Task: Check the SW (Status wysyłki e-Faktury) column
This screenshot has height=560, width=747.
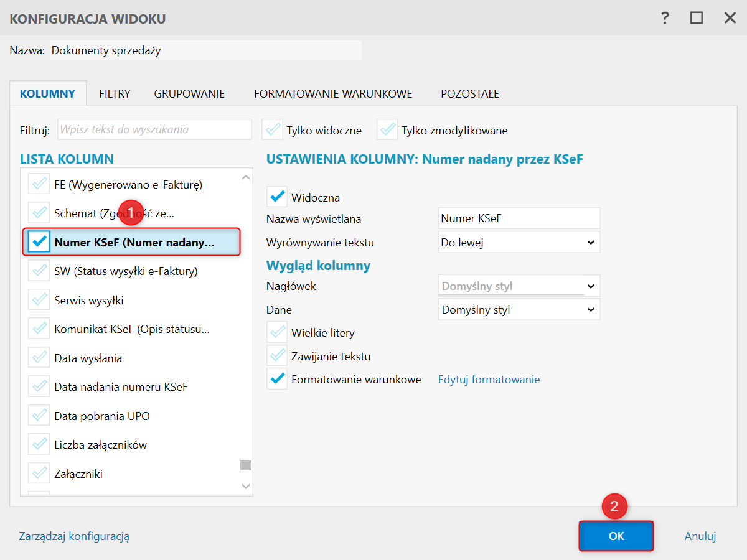Action: pyautogui.click(x=39, y=271)
